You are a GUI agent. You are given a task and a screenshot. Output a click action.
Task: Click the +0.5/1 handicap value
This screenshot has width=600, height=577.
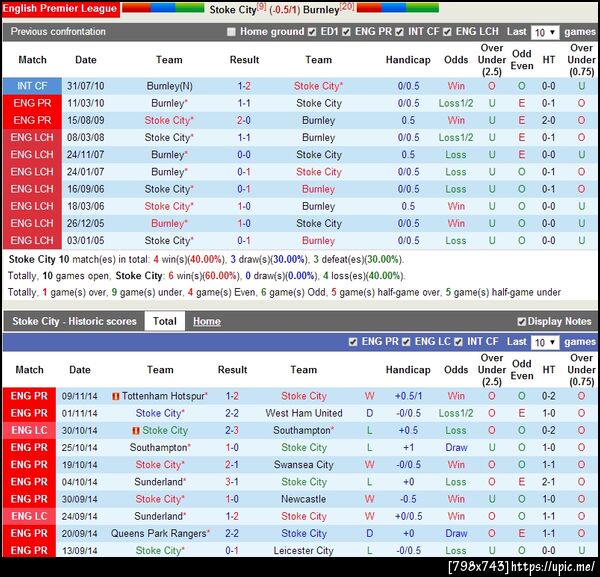(x=408, y=396)
